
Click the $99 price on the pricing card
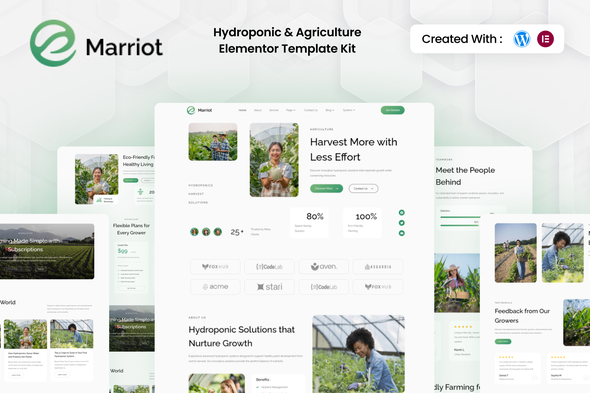pos(123,251)
